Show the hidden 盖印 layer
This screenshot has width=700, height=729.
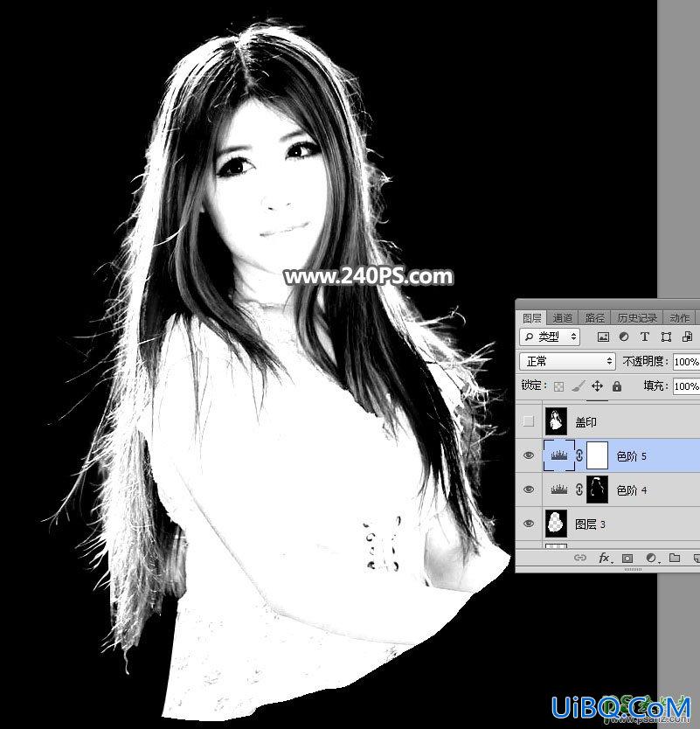tap(529, 421)
